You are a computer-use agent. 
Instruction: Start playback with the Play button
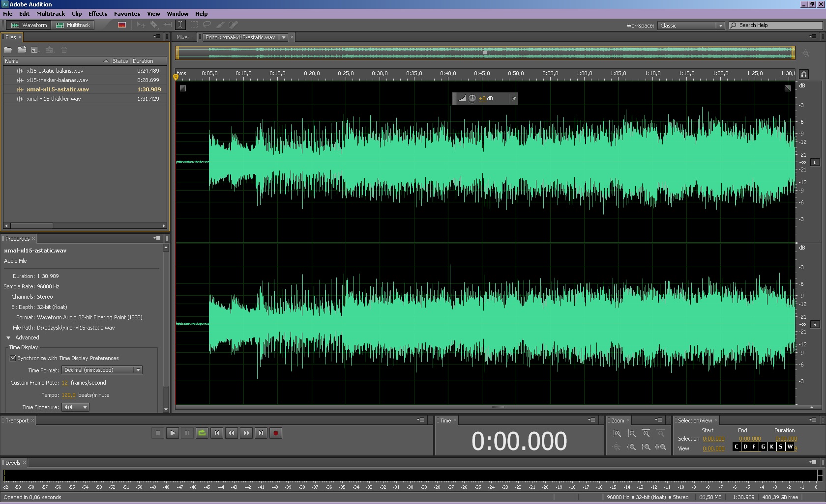[173, 433]
